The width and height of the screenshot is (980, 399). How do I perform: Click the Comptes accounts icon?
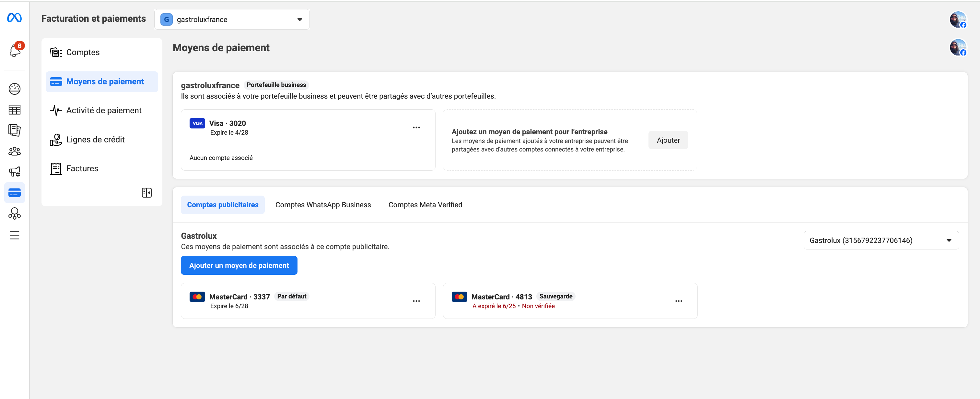click(56, 52)
